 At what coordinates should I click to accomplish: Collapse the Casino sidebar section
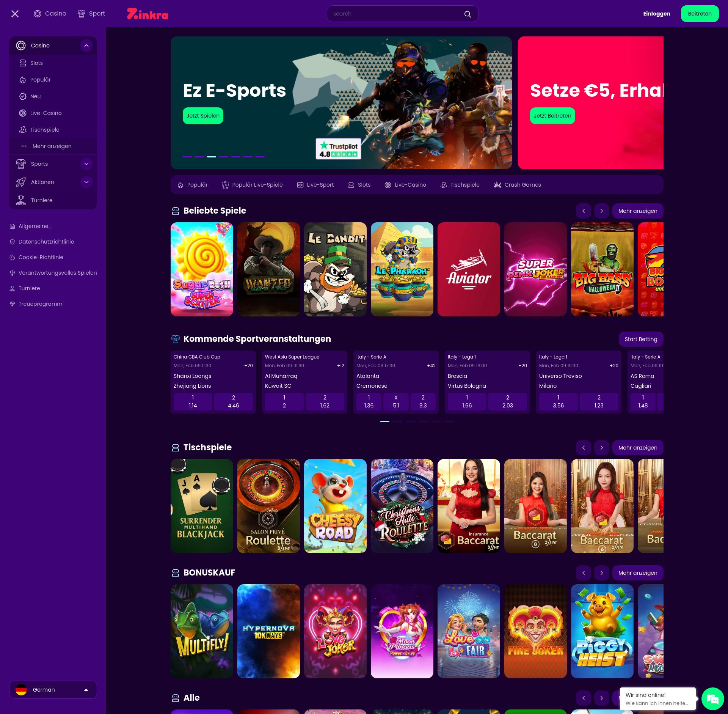point(86,46)
